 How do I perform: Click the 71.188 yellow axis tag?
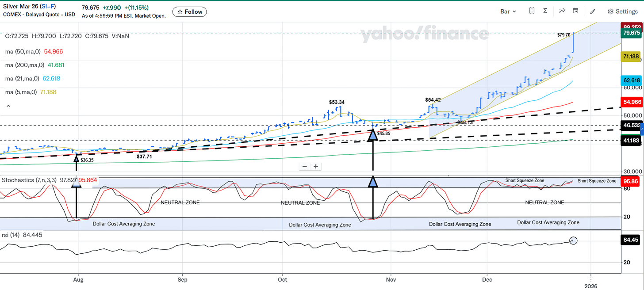click(x=631, y=57)
